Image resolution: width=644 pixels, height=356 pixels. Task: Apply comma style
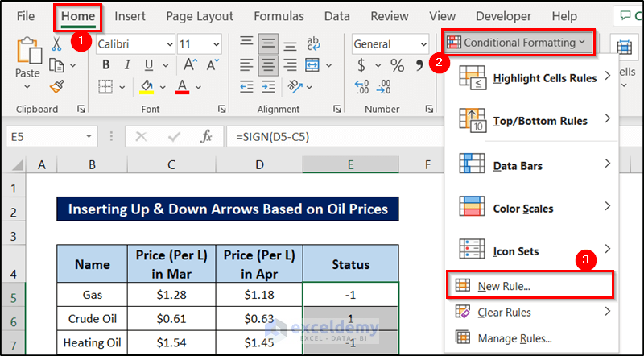(x=419, y=65)
